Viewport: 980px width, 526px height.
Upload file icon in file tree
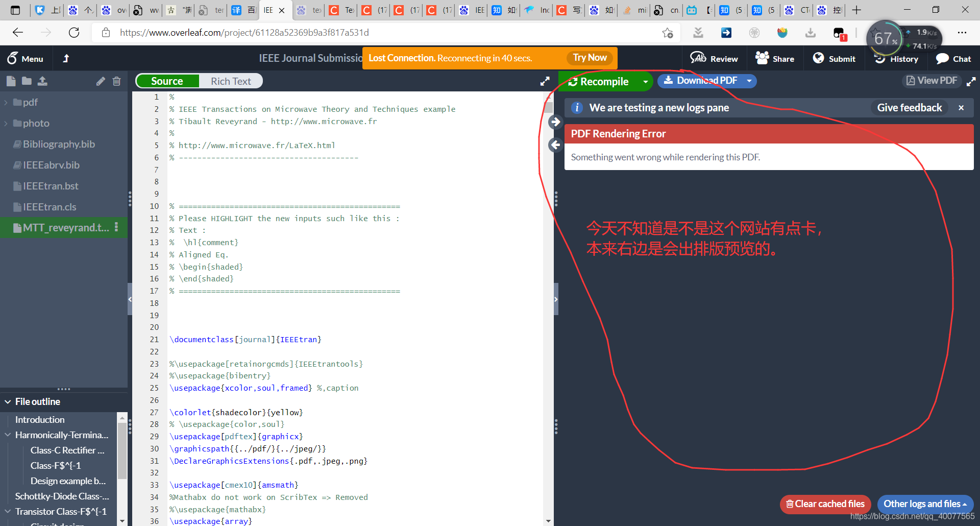click(x=42, y=81)
